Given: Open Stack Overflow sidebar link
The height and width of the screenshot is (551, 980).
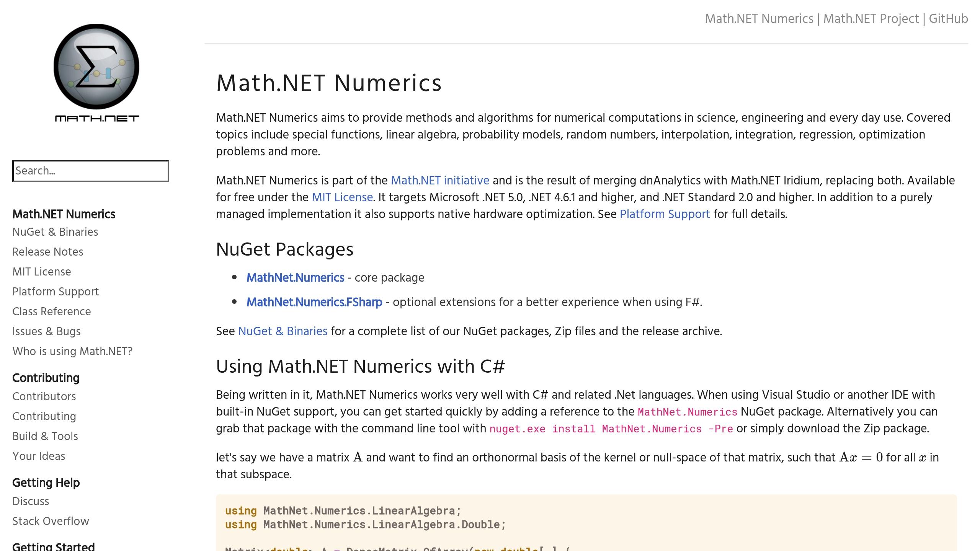Looking at the screenshot, I should tap(51, 521).
